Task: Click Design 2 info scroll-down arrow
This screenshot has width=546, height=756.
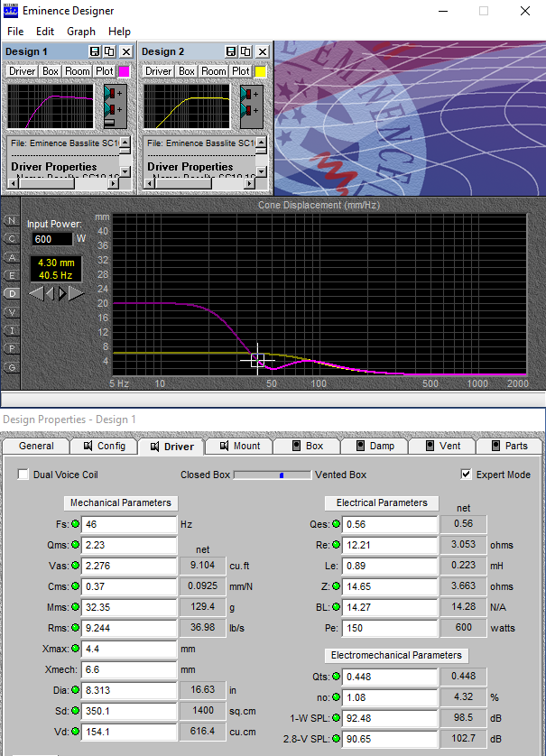Action: point(262,171)
